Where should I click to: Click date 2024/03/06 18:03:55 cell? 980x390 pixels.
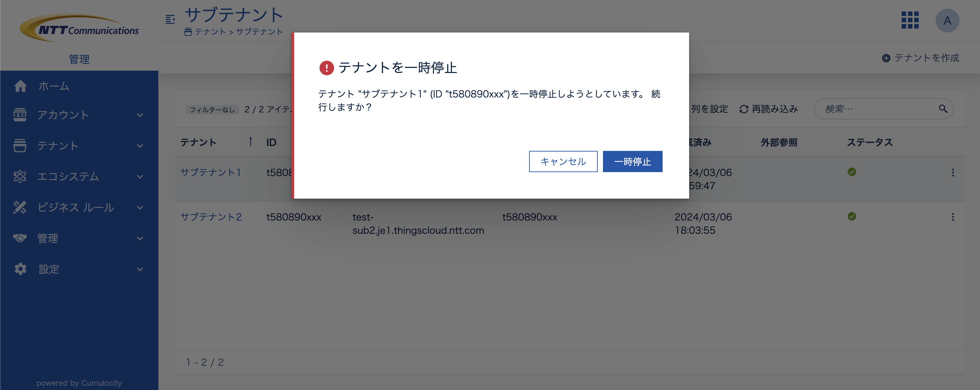pos(703,224)
